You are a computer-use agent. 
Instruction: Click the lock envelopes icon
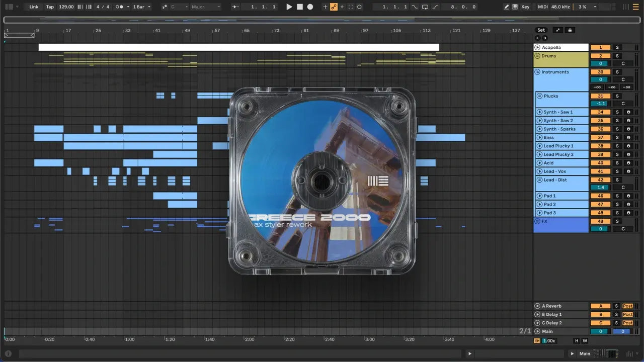[570, 30]
